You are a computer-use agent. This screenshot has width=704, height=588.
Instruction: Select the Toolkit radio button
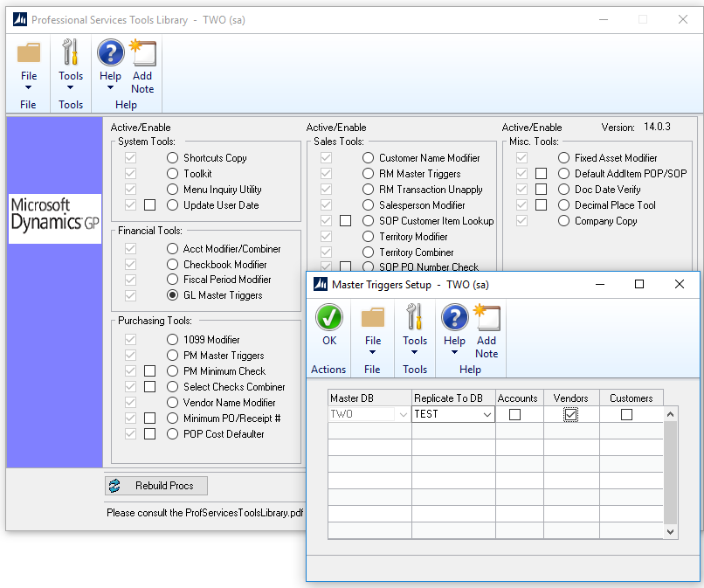[x=172, y=173]
